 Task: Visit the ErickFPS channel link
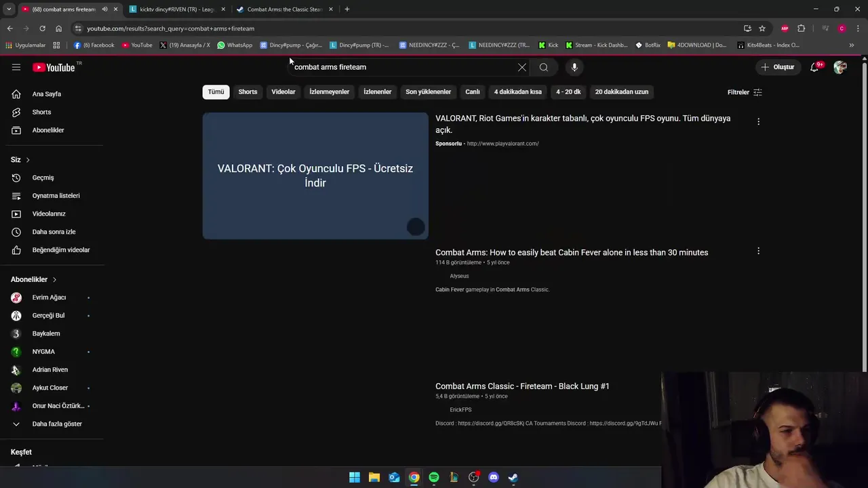pyautogui.click(x=460, y=409)
